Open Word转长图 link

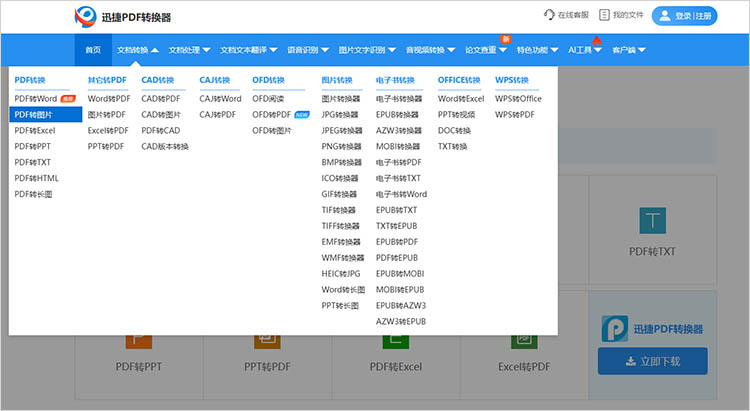343,289
